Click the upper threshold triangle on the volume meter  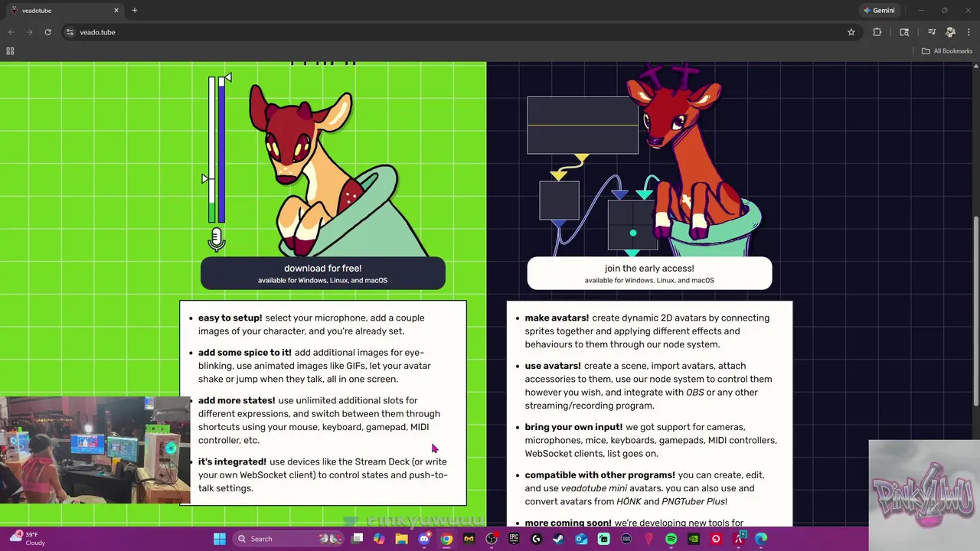pos(227,78)
